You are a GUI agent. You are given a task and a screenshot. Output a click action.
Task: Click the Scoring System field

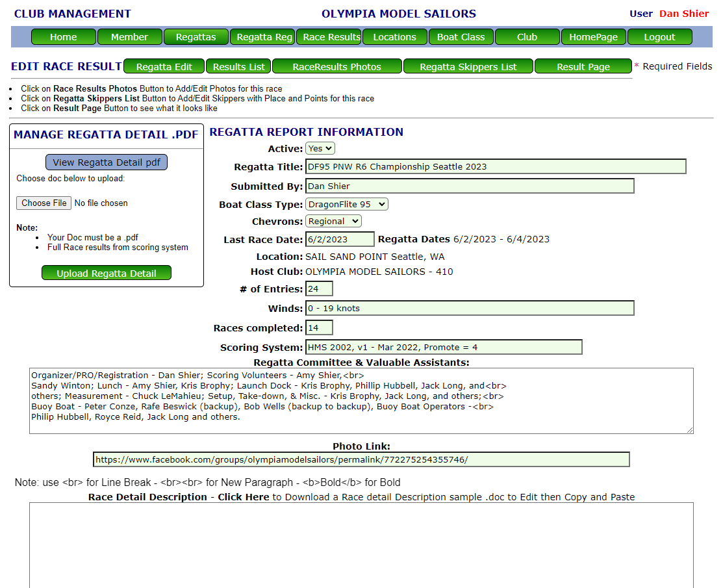click(x=444, y=347)
